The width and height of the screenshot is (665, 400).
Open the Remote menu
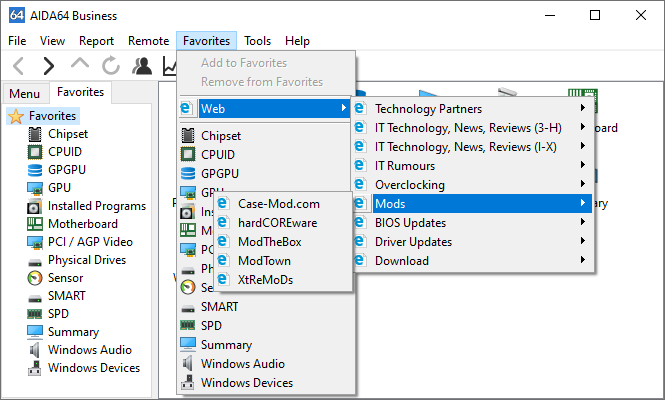pyautogui.click(x=148, y=41)
